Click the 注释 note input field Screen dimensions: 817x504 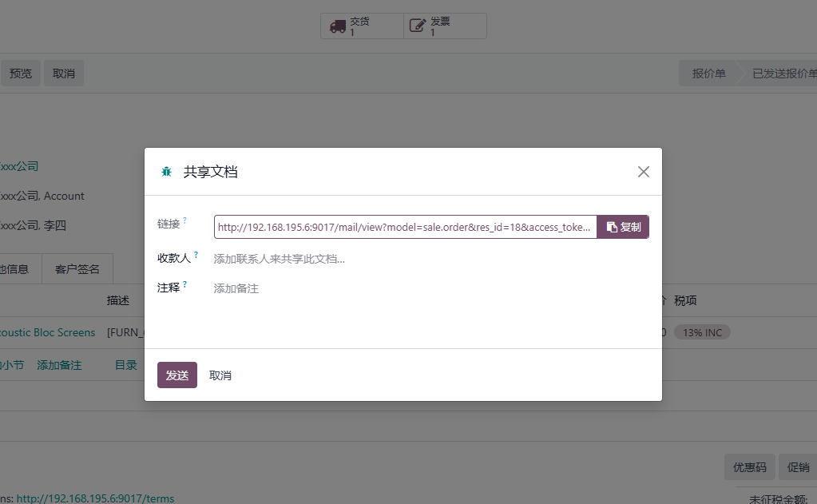coord(431,288)
